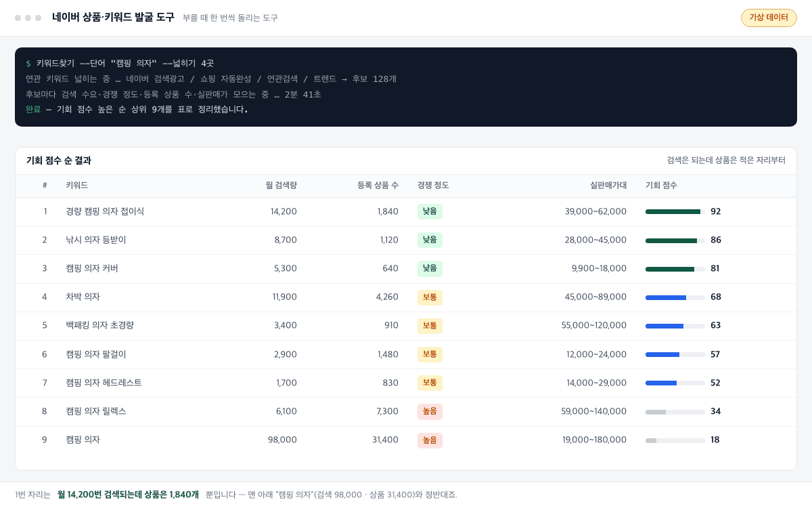Select keyword 캠핑 의자 커버
The height and width of the screenshot is (508, 812).
pyautogui.click(x=92, y=268)
